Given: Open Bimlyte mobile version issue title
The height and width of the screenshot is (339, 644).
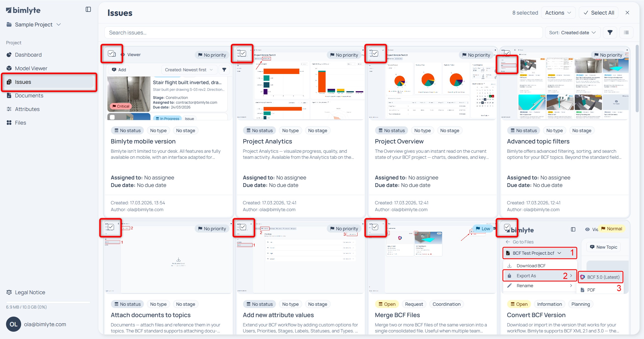Looking at the screenshot, I should pyautogui.click(x=143, y=141).
